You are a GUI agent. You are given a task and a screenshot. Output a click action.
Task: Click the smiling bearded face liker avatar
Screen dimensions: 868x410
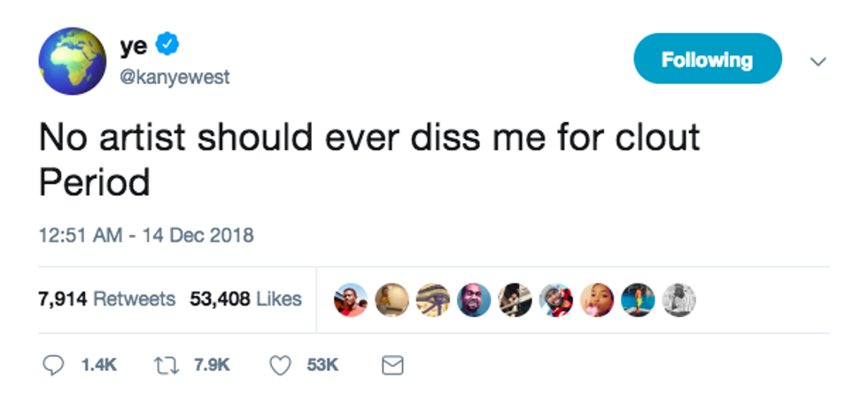click(474, 300)
